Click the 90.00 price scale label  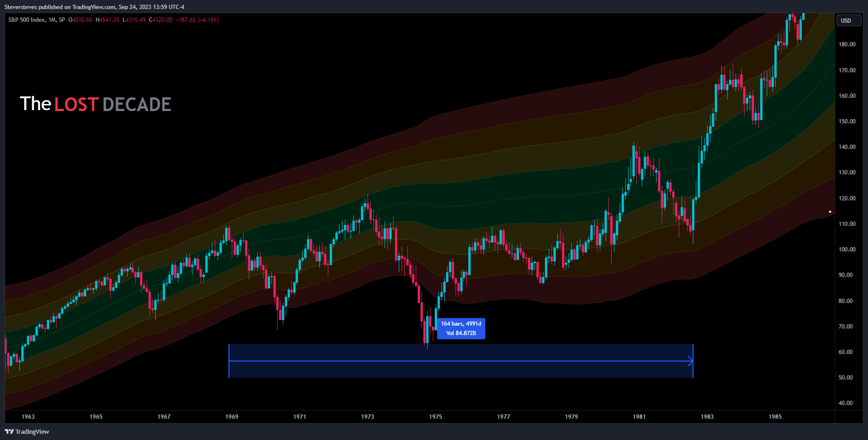click(846, 275)
